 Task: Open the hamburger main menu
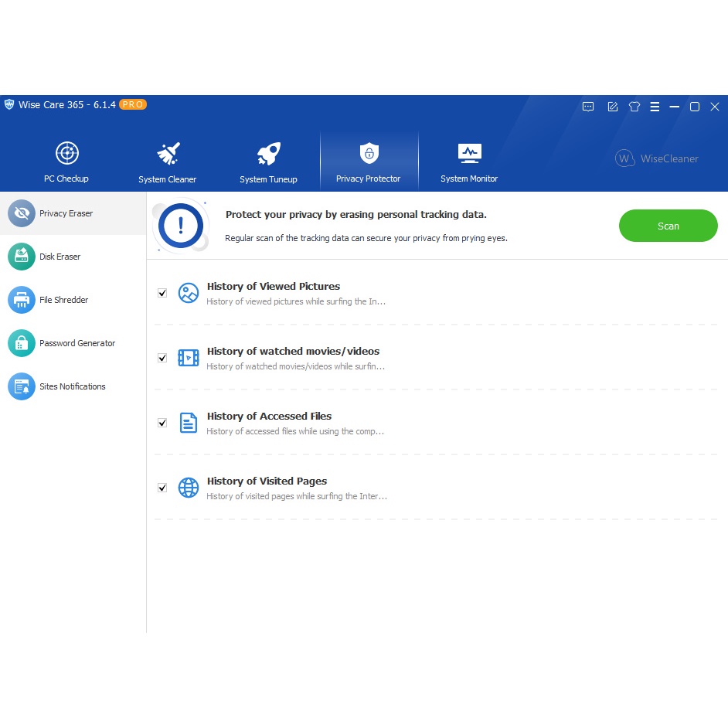[655, 107]
